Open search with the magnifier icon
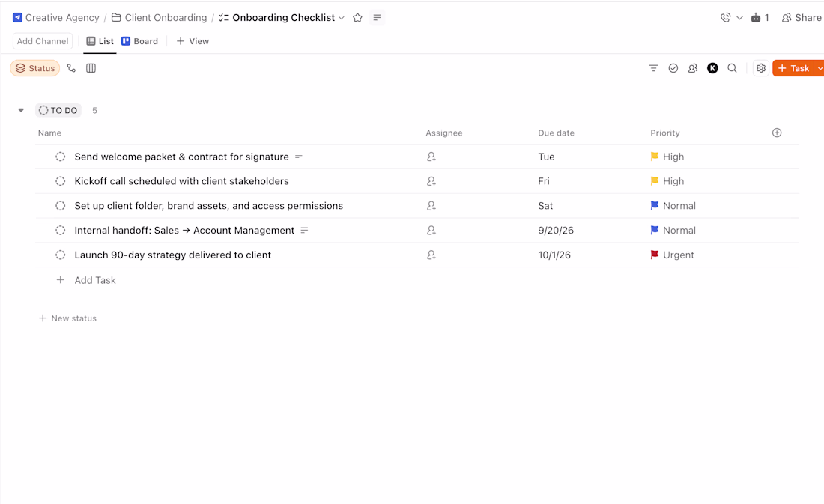 pos(732,68)
